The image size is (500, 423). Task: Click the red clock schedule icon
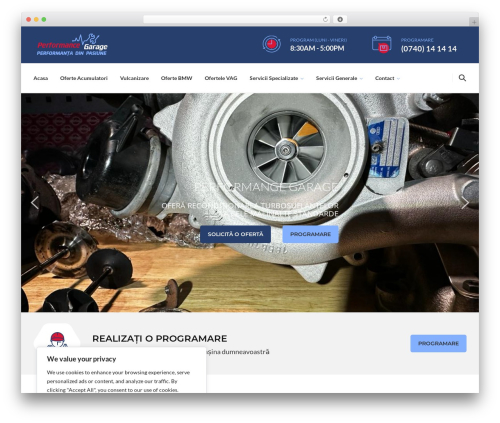271,44
